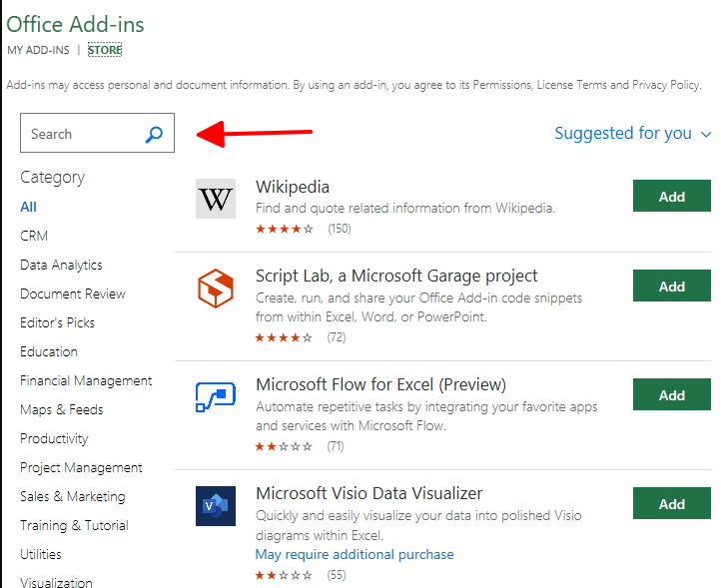This screenshot has height=588, width=721.
Task: Show the Project Management category
Action: [81, 468]
